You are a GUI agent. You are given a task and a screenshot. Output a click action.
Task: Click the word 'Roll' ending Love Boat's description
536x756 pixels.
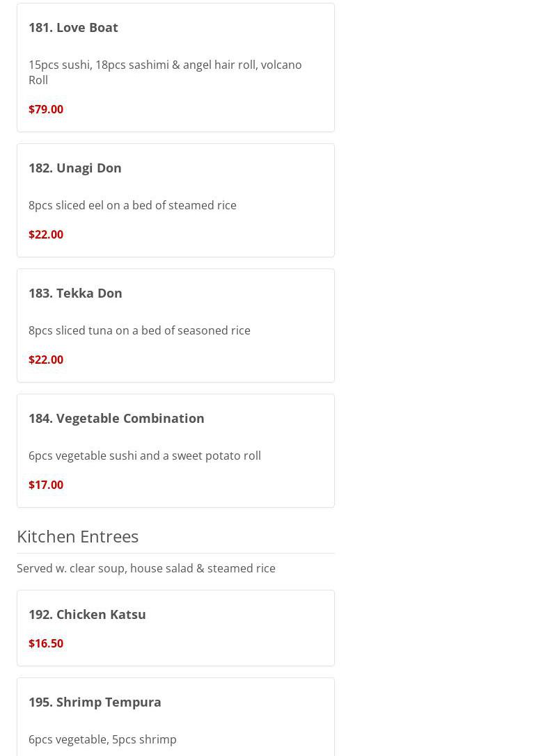[38, 80]
